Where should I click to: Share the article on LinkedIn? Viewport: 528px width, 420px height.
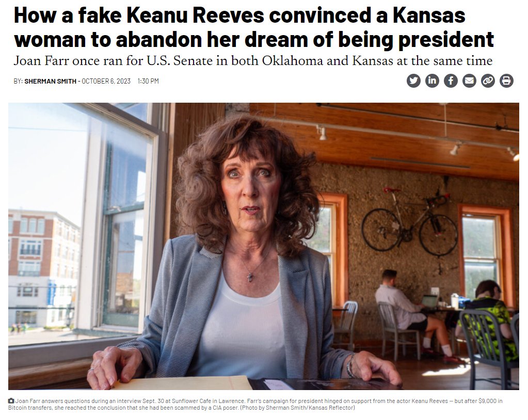432,81
